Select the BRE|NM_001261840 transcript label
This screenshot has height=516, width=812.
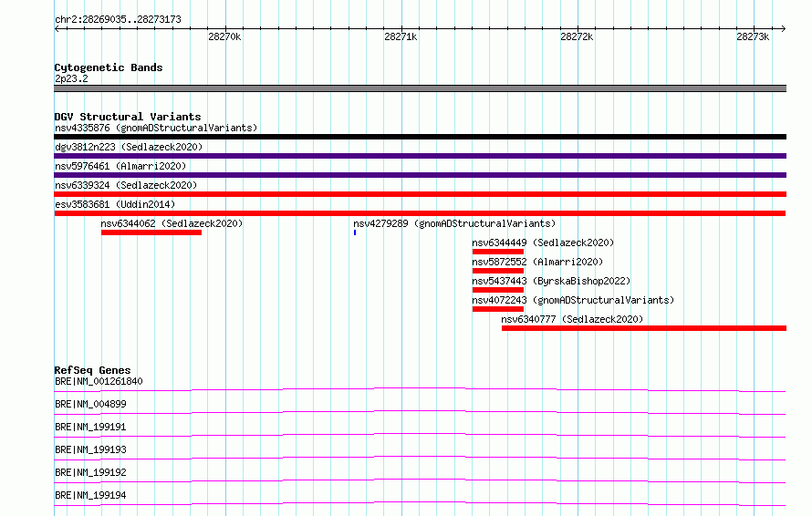pos(99,381)
